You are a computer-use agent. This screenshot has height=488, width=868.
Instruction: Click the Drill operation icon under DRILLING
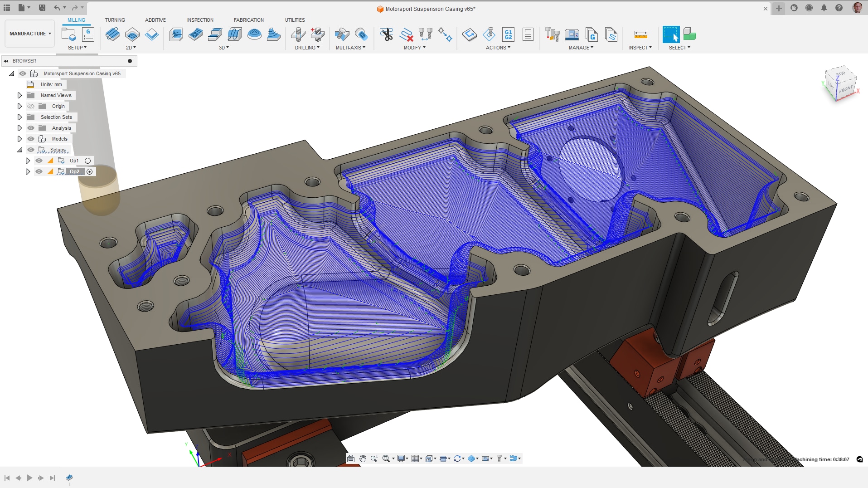click(x=298, y=34)
